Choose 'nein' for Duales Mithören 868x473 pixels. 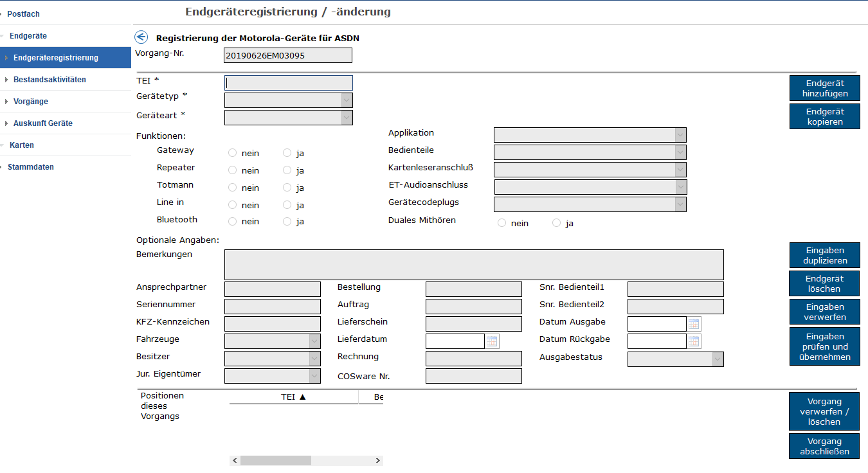coord(502,224)
